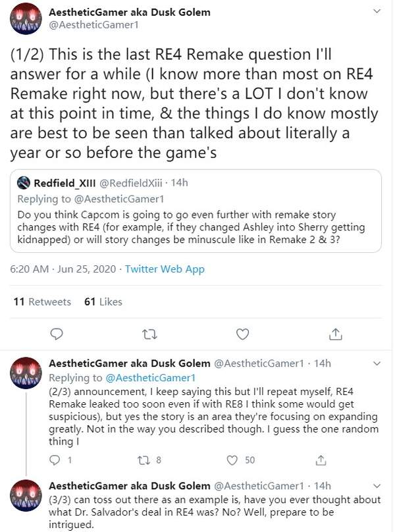Image resolution: width=395 pixels, height=532 pixels.
Task: Like the (2/3) tweet with 50 likes
Action: coord(232,460)
